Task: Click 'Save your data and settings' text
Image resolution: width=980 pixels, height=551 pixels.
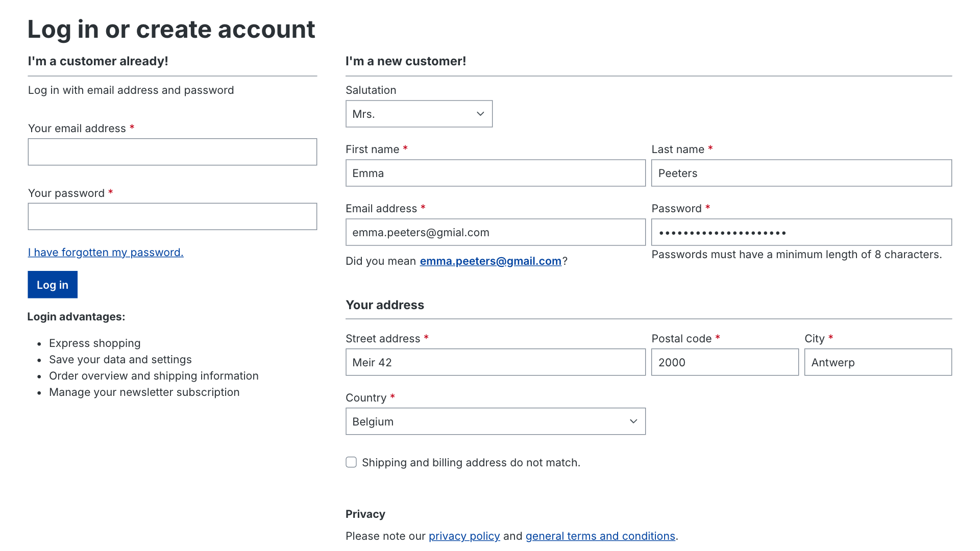Action: (120, 359)
